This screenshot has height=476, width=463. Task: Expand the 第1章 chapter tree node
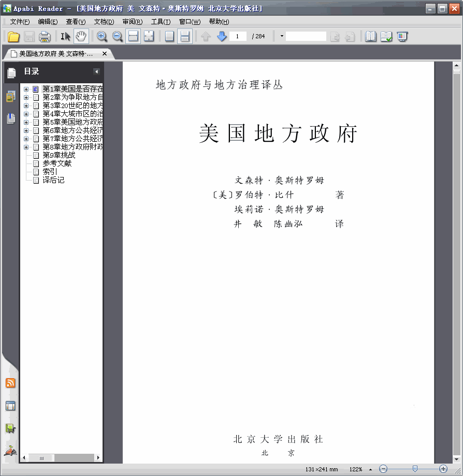coord(26,89)
